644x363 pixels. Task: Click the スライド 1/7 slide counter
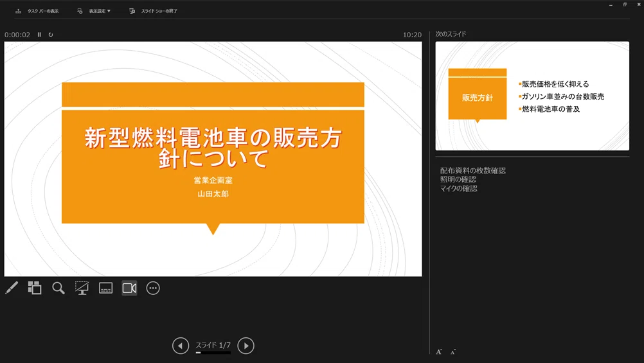click(x=213, y=345)
